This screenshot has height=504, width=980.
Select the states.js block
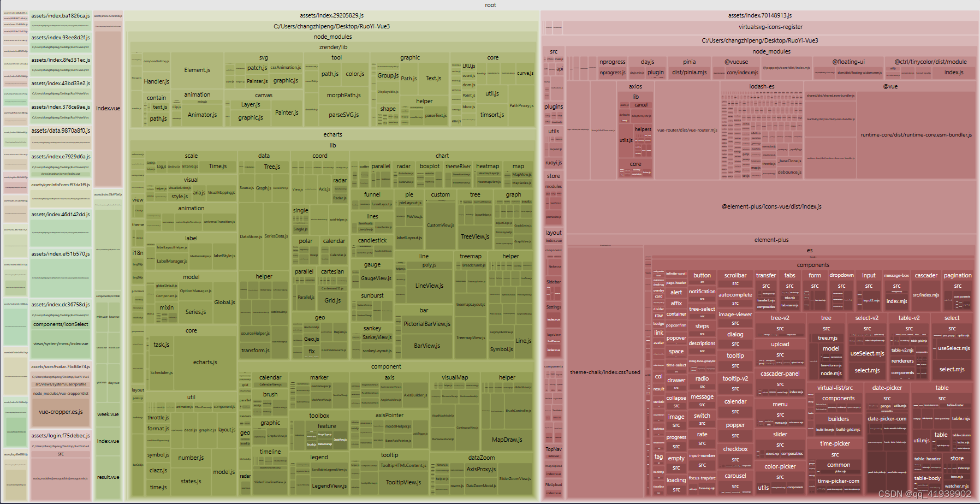[191, 481]
